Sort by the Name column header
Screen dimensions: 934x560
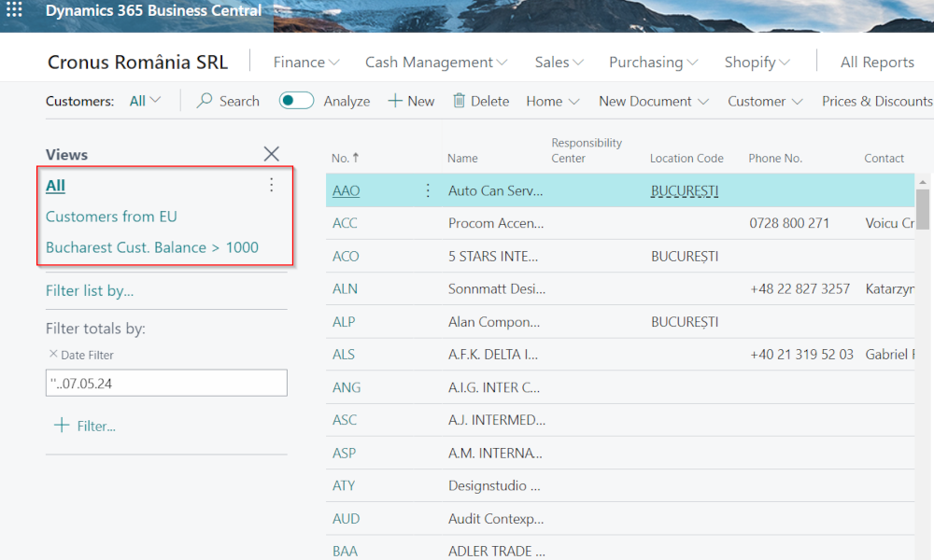point(463,158)
